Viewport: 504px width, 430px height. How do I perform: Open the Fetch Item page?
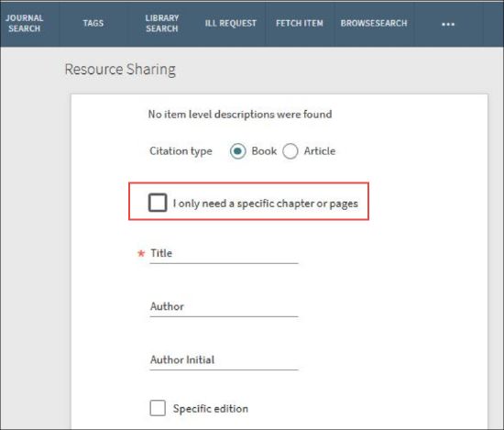click(300, 23)
